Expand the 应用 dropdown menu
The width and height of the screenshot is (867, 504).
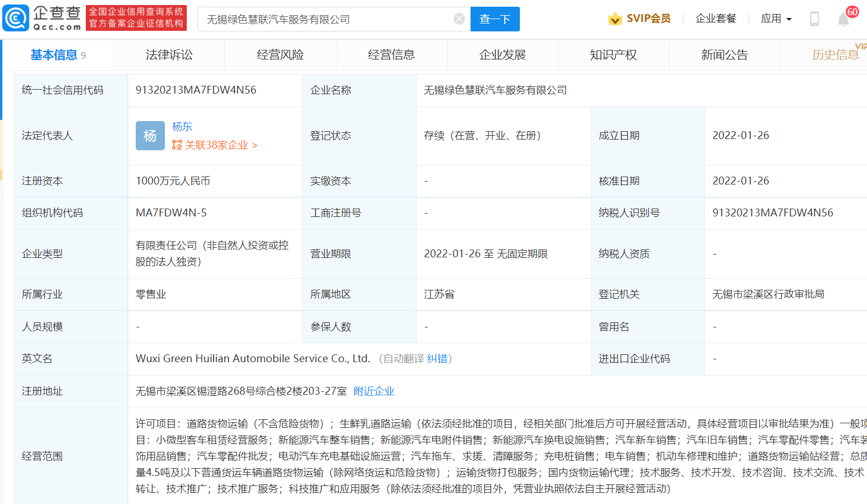(776, 19)
